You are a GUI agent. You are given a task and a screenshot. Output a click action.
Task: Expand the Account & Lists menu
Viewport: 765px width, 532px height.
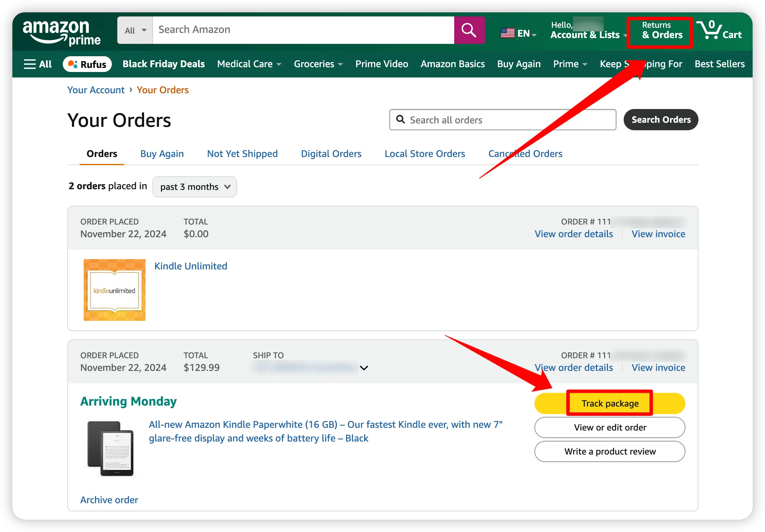588,30
